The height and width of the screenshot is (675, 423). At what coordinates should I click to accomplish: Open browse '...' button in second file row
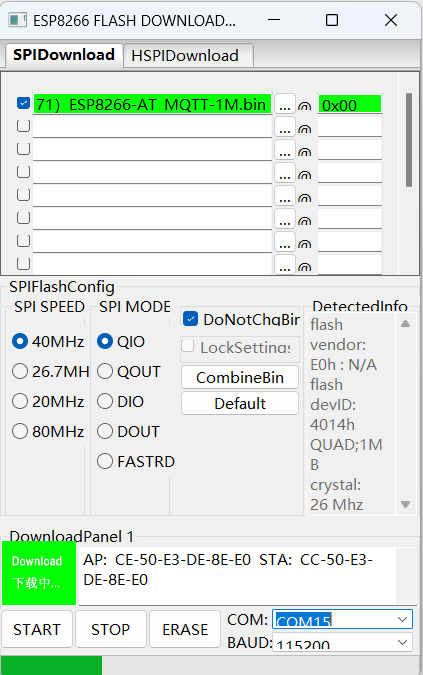(x=284, y=127)
